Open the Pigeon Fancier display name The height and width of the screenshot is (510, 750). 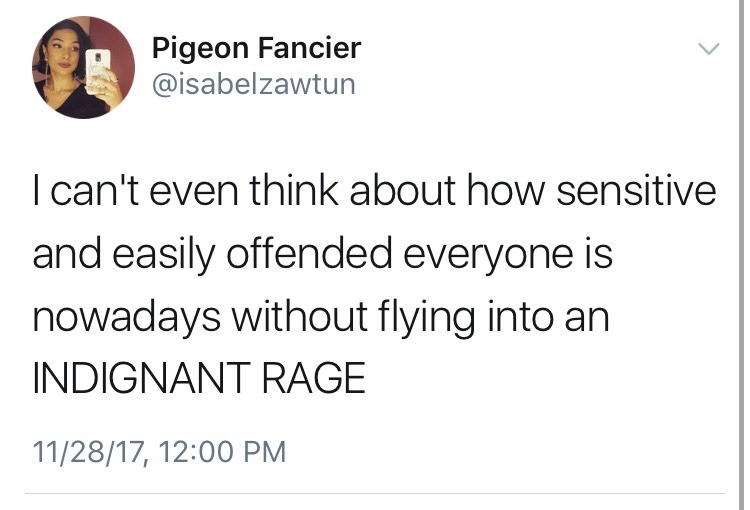(x=256, y=47)
